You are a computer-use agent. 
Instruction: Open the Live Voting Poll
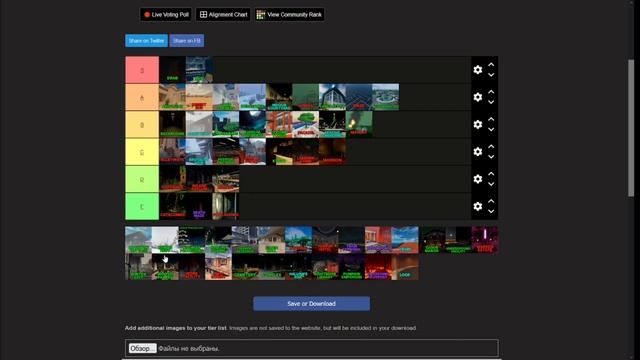[166, 15]
